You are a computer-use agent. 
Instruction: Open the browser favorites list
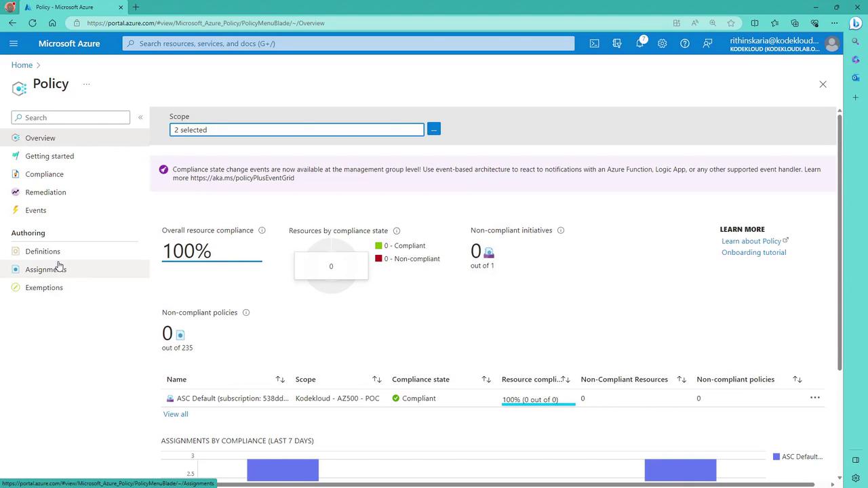pos(775,23)
